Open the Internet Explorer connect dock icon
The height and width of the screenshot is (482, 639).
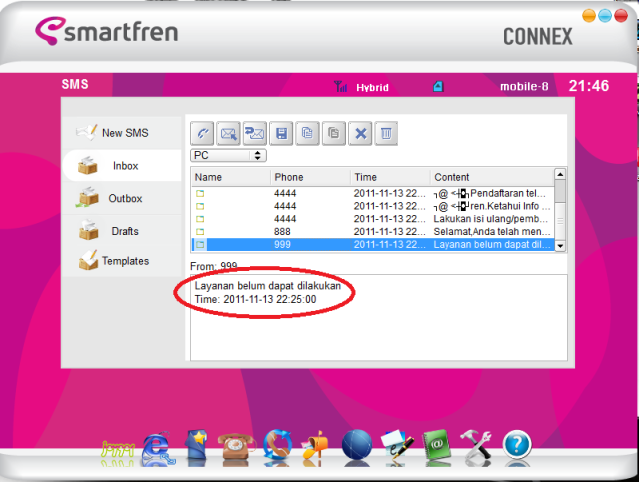click(x=158, y=449)
